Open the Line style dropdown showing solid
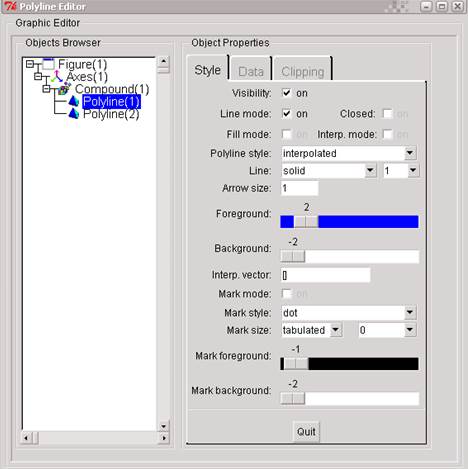The height and width of the screenshot is (469, 468). (x=370, y=170)
